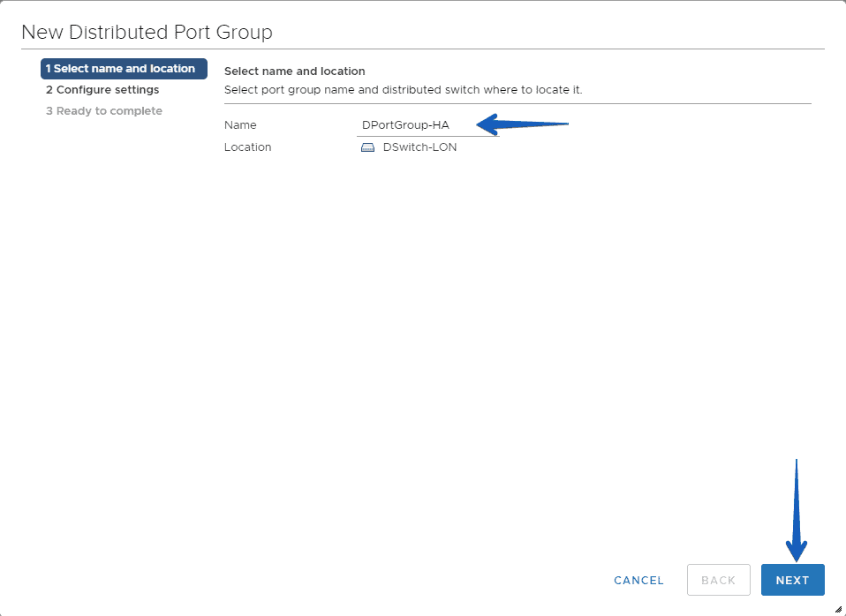Click the distributed switch icon beside DSwitch-LON

tap(367, 147)
